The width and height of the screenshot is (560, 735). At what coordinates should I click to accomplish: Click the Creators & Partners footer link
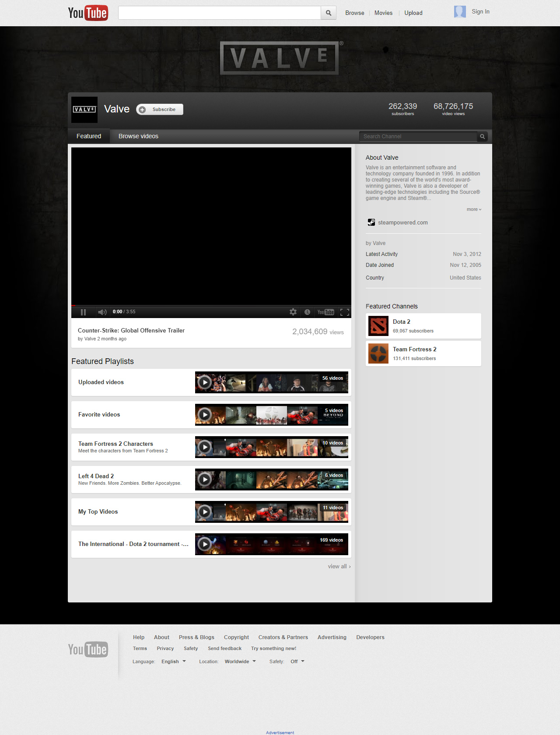[x=283, y=637]
